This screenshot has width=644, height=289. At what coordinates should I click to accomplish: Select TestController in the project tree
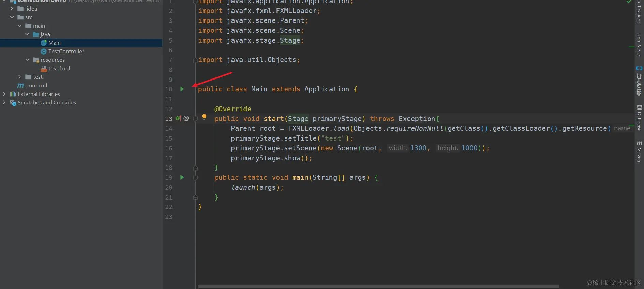click(x=66, y=51)
